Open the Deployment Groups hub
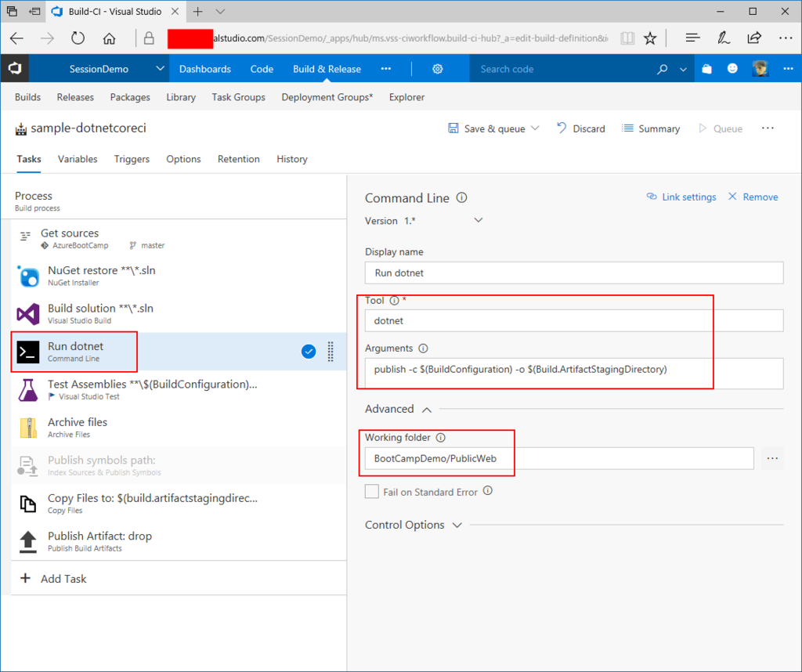 click(327, 97)
